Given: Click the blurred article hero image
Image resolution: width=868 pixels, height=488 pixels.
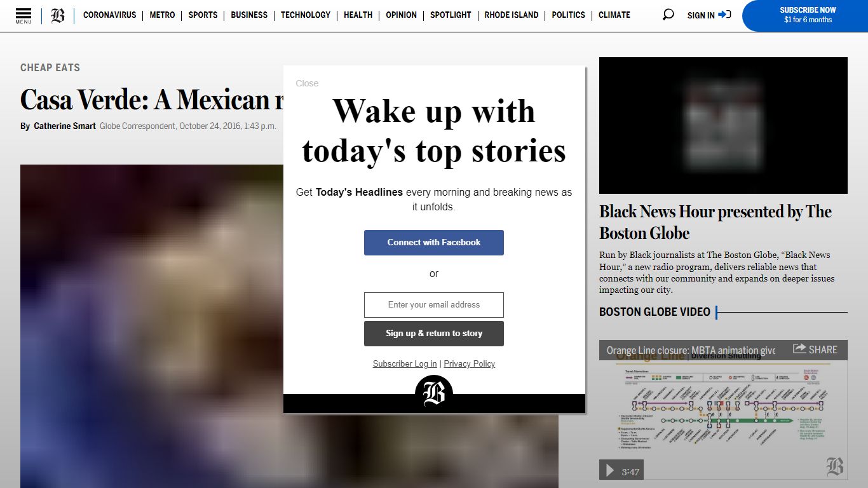Looking at the screenshot, I should (x=151, y=327).
